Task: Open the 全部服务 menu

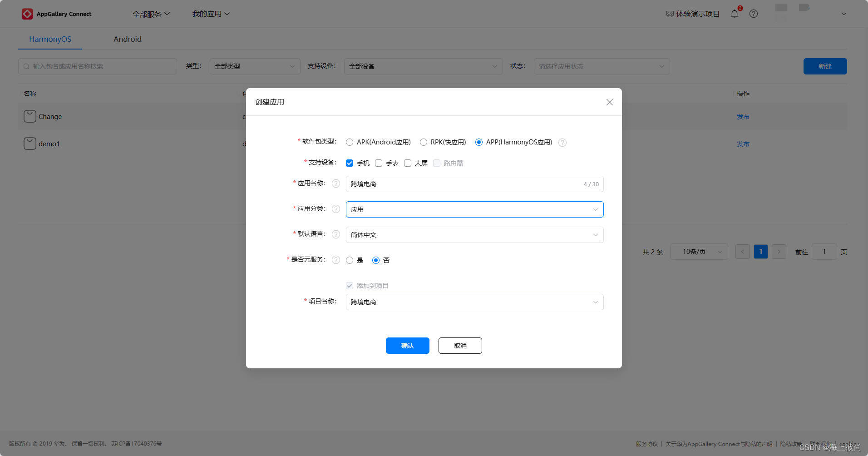Action: (151, 14)
